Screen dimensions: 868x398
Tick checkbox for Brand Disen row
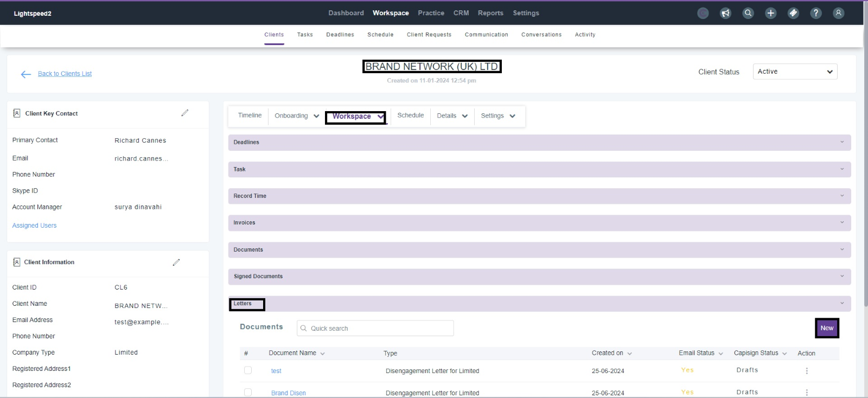(248, 392)
